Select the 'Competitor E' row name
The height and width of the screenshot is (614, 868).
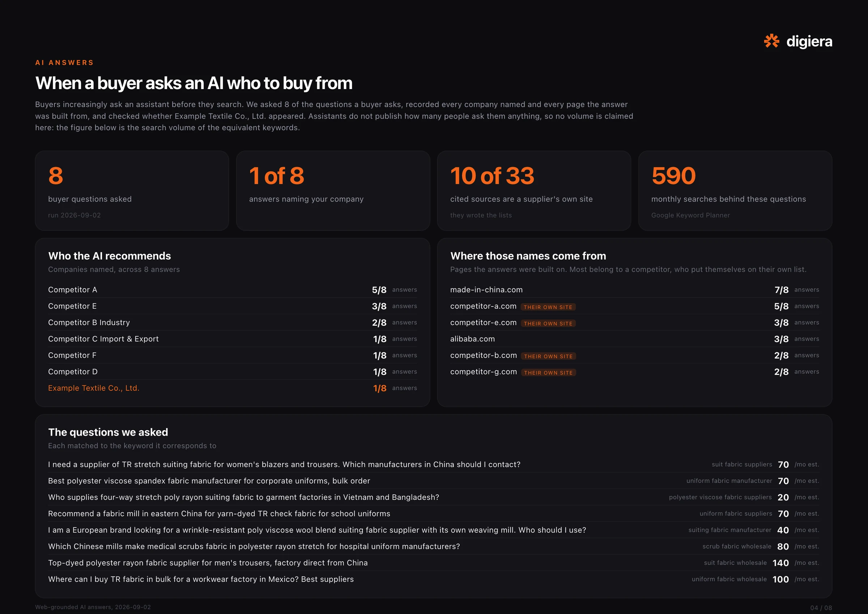(x=72, y=306)
